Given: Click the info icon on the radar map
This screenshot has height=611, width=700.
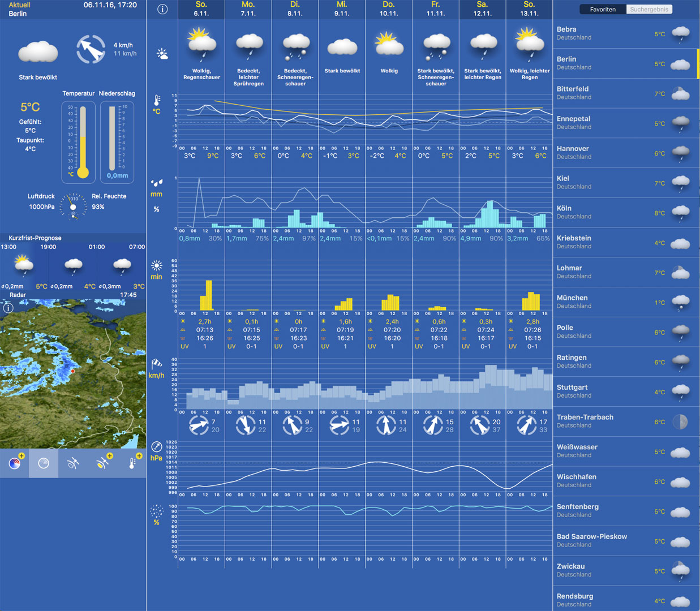Looking at the screenshot, I should point(8,308).
